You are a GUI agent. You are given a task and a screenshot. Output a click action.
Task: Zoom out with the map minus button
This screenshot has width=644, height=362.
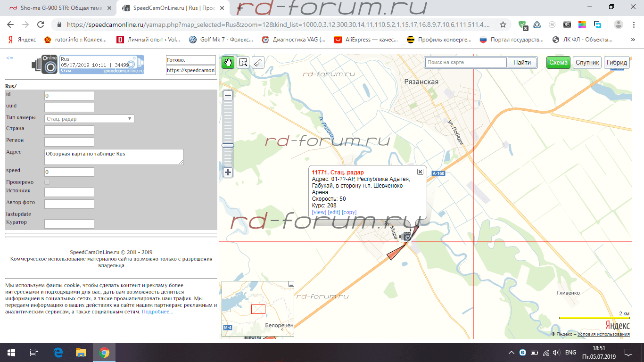228,96
